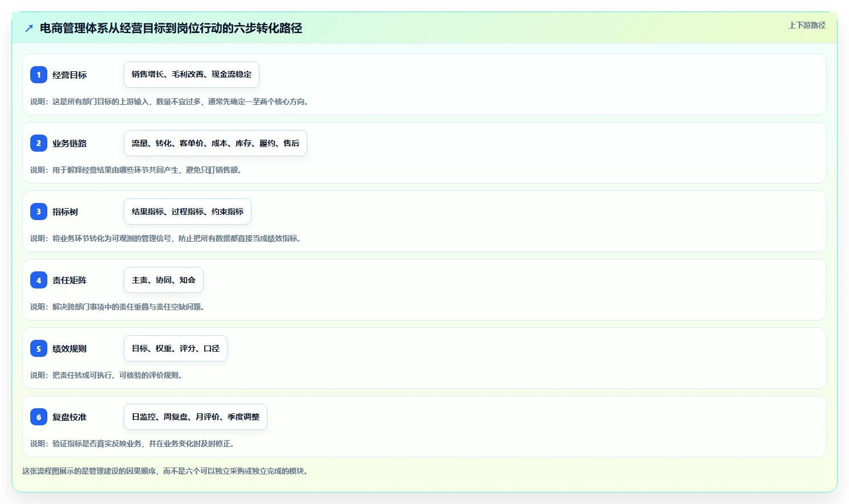Click the note 验证指标是否真实反映业务
Viewport: 849px width, 504px height.
(97, 444)
